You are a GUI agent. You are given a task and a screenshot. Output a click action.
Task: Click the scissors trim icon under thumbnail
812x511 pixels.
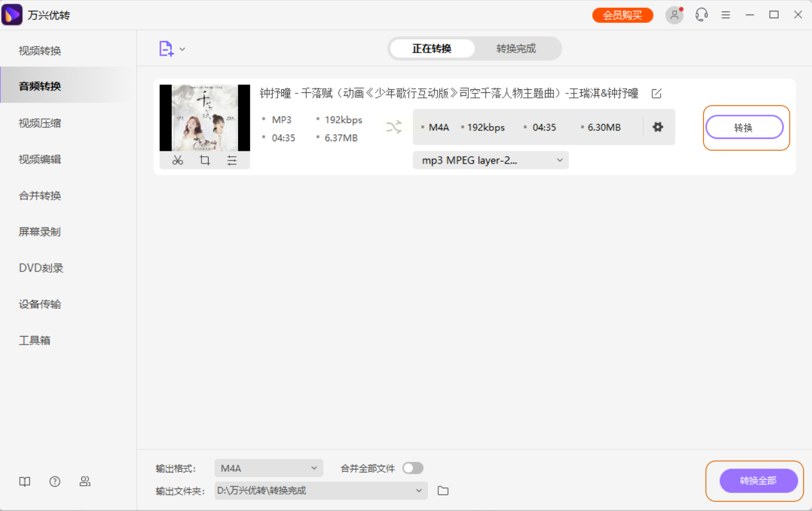tap(177, 160)
